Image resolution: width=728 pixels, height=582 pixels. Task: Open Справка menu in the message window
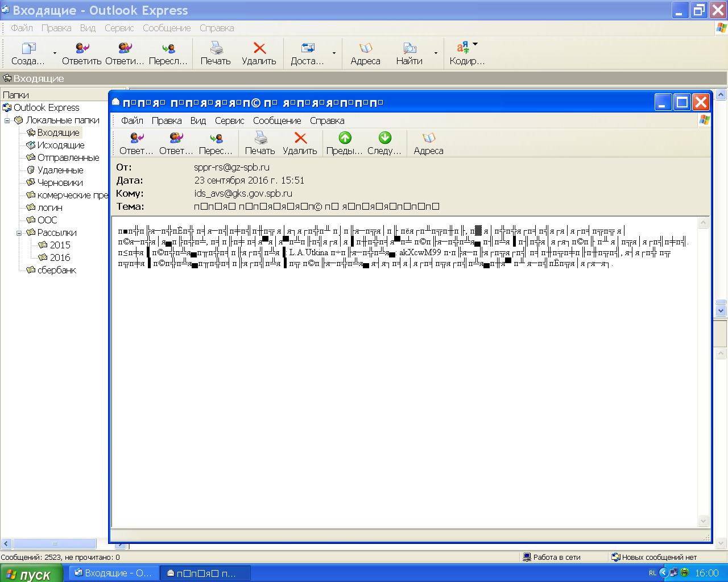coord(327,120)
